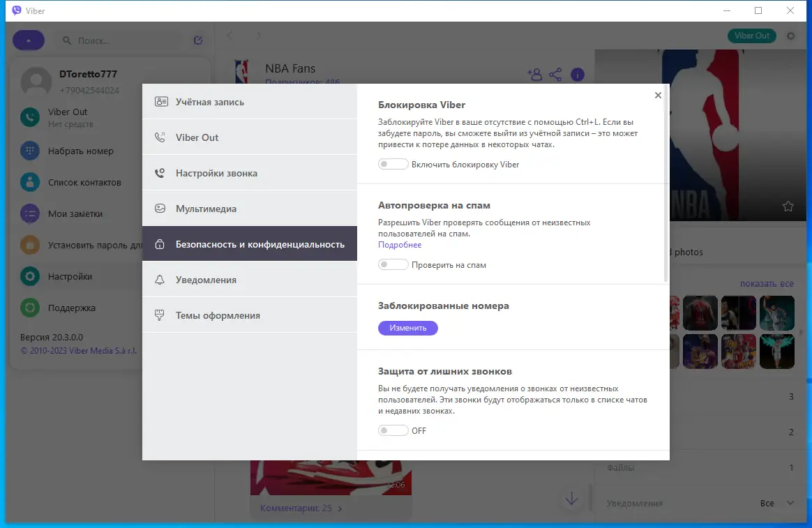This screenshot has height=528, width=812.
Task: Open channel info via the info icon
Action: [x=578, y=74]
